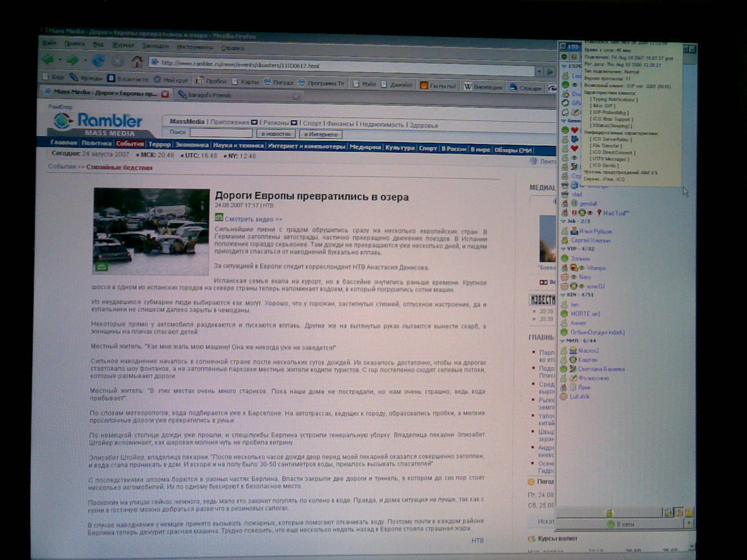Click the Firefox address bar URL field
The image size is (747, 560).
(x=342, y=66)
